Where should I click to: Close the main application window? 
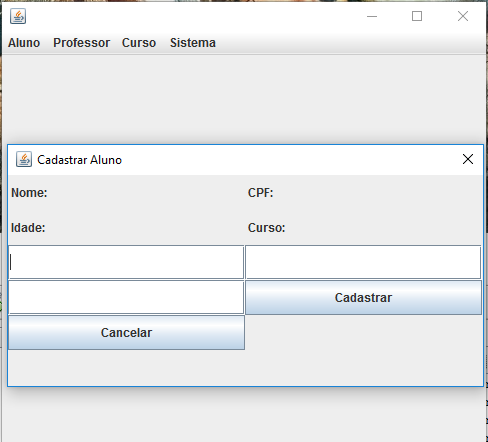coord(463,16)
